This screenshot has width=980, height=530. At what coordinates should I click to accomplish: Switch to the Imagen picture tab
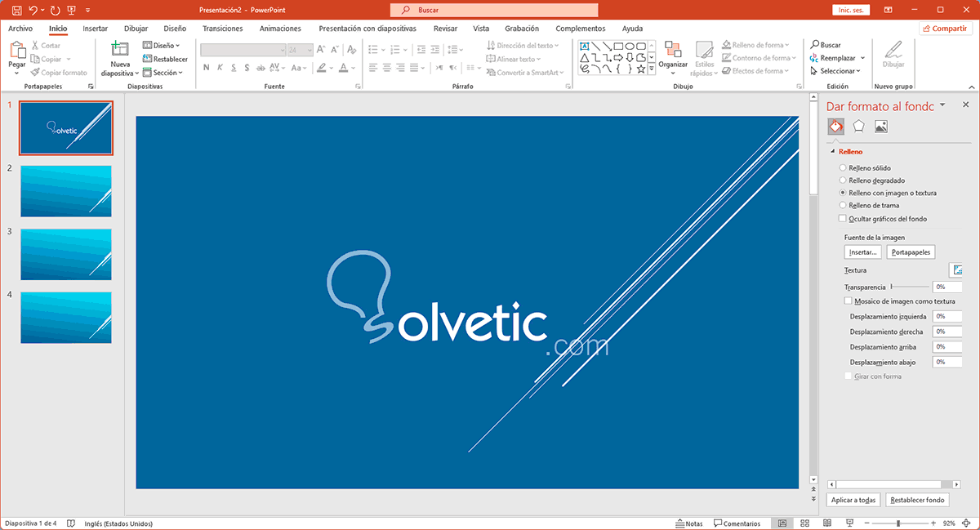(880, 127)
